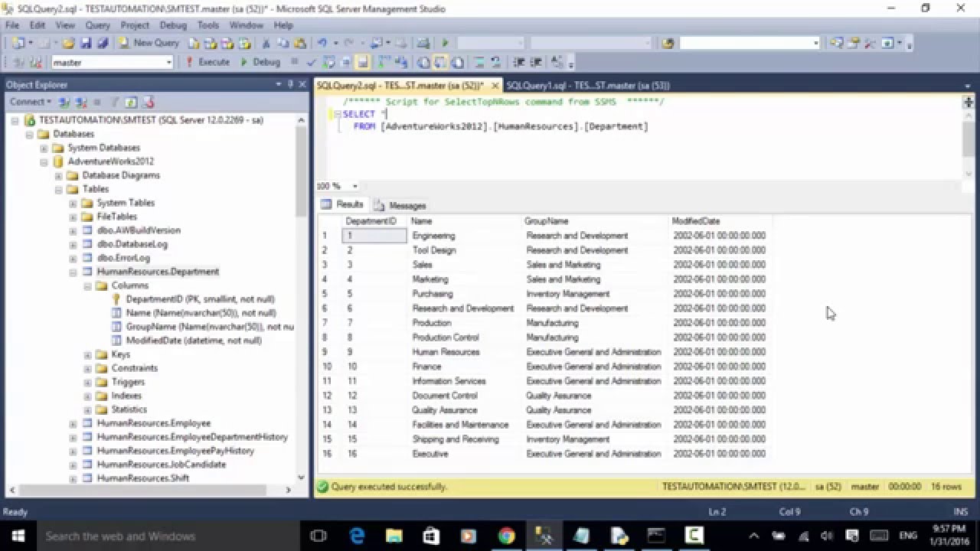Expand the Database Diagrams folder

pyautogui.click(x=59, y=175)
